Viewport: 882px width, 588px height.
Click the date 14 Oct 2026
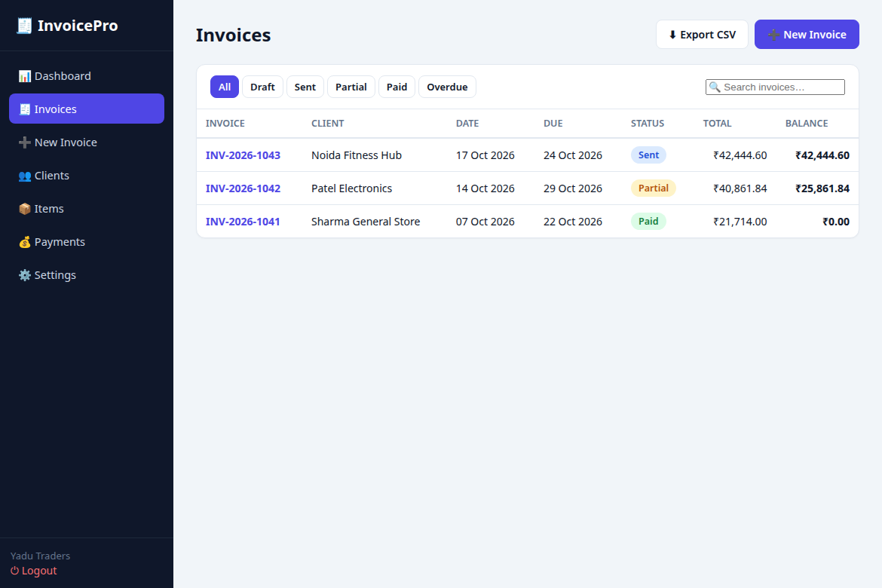(x=485, y=188)
